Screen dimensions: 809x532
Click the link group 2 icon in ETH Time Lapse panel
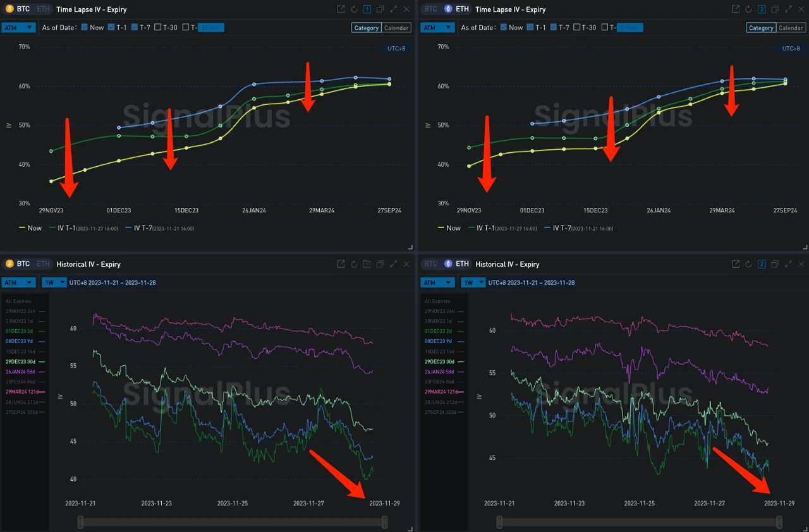[x=762, y=9]
